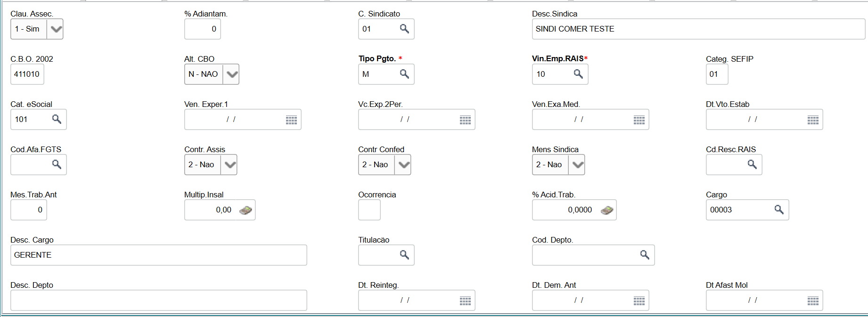Open the Alt. CBO dropdown list
The width and height of the screenshot is (868, 317).
pyautogui.click(x=232, y=74)
